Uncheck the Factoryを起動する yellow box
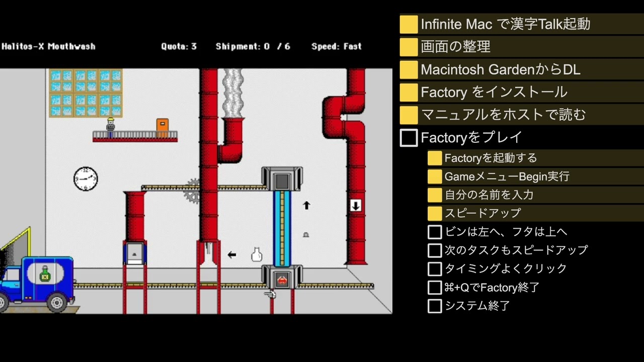 pos(435,158)
